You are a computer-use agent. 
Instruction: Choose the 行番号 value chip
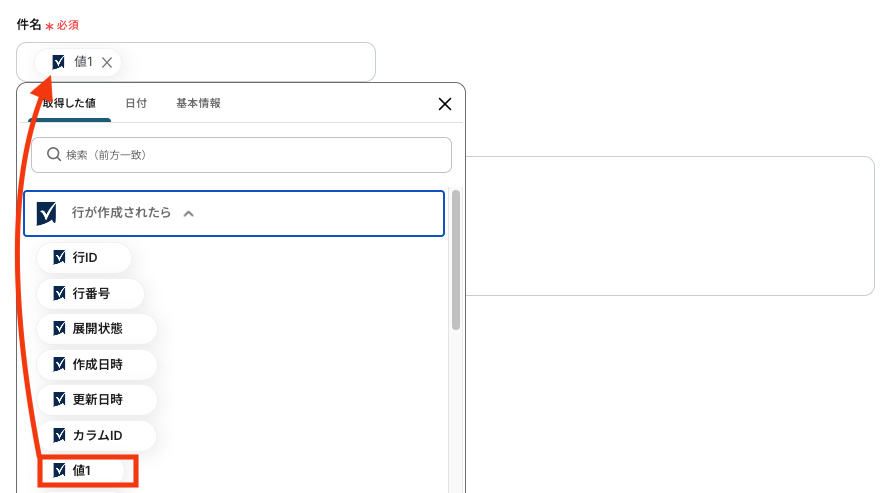coord(90,294)
